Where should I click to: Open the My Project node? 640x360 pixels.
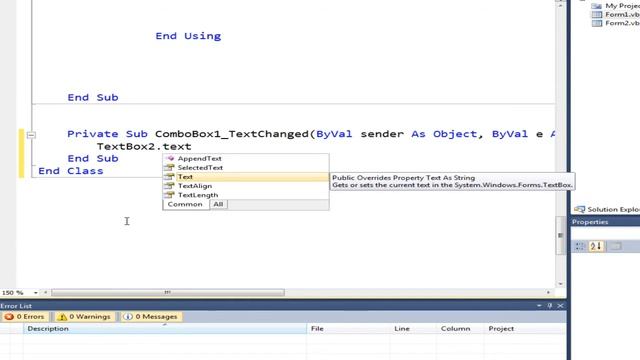click(617, 6)
